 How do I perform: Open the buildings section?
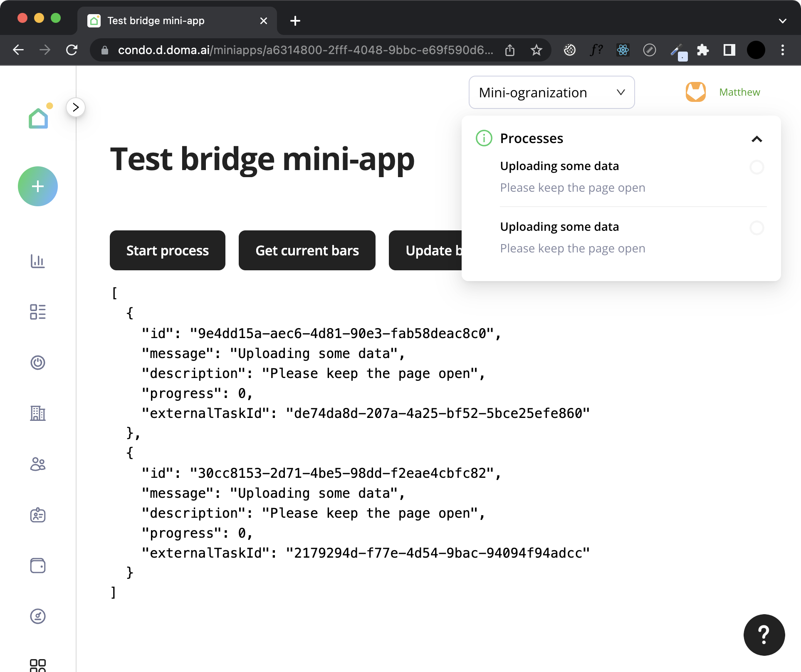(x=38, y=413)
